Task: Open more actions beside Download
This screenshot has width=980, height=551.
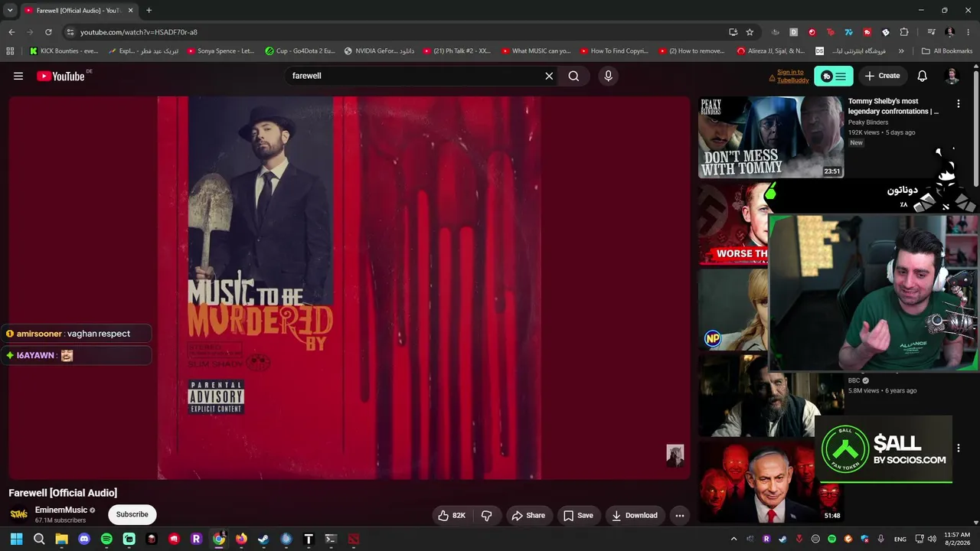Action: pyautogui.click(x=679, y=516)
